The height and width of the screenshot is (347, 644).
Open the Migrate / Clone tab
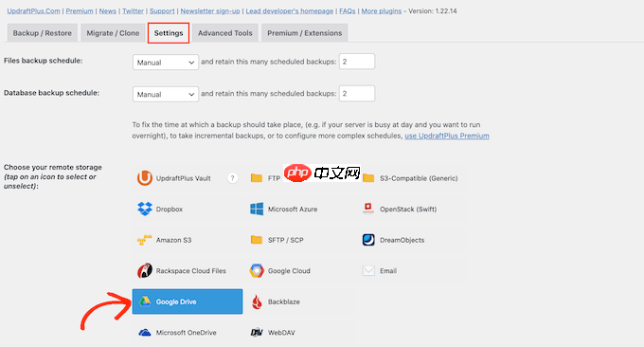click(113, 33)
